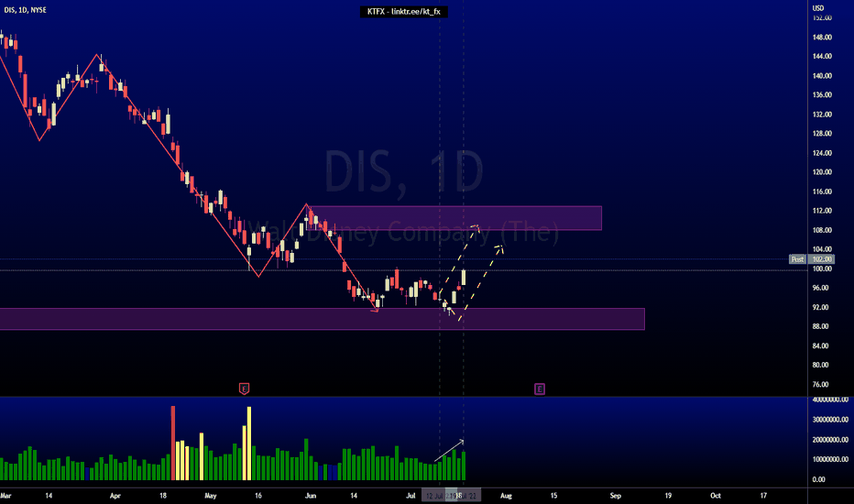Click the 102.00 post-market price label
Image resolution: width=854 pixels, height=504 pixels.
tap(822, 259)
